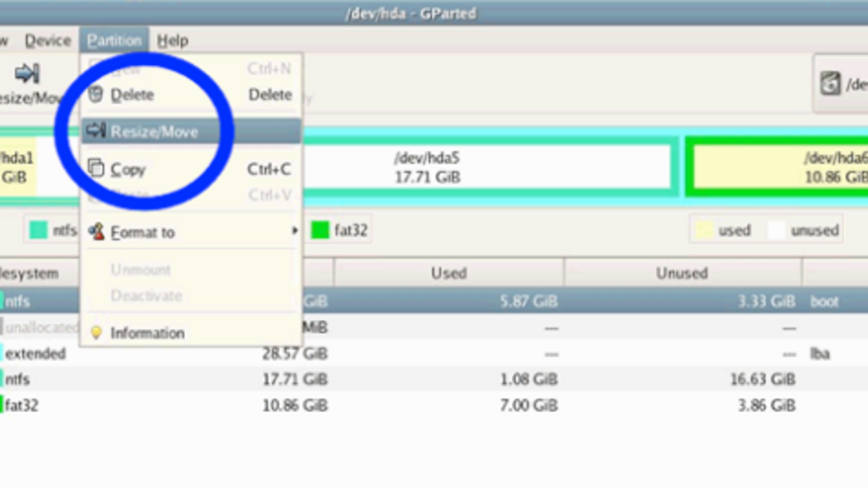The height and width of the screenshot is (488, 868).
Task: Click the Resize/Move arrow icon in the menu
Action: click(x=95, y=131)
